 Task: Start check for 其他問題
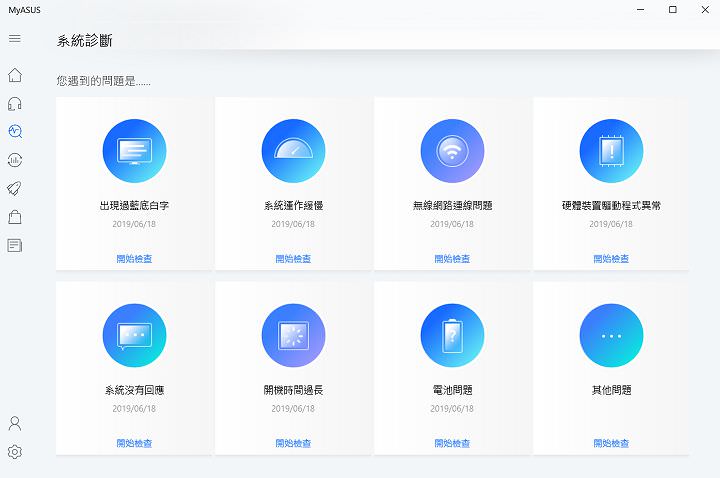click(x=611, y=443)
